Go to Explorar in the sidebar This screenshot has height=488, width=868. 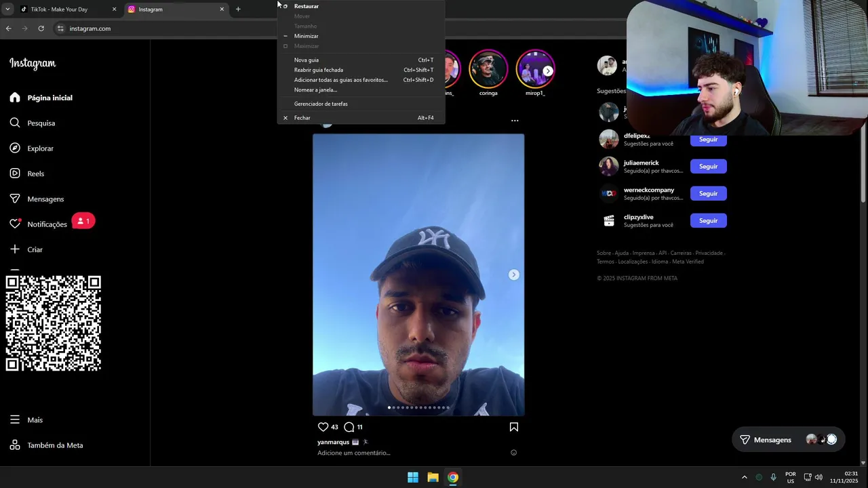(x=32, y=148)
